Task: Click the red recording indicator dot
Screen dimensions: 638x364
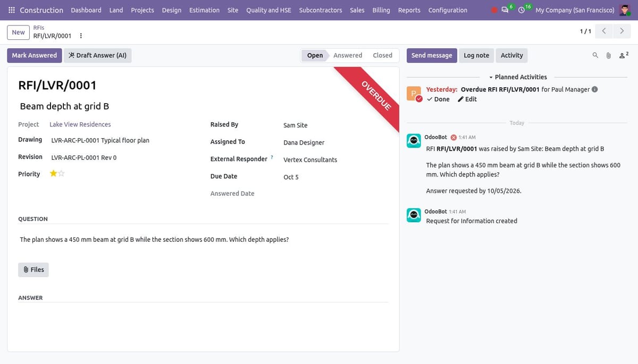Action: (494, 10)
